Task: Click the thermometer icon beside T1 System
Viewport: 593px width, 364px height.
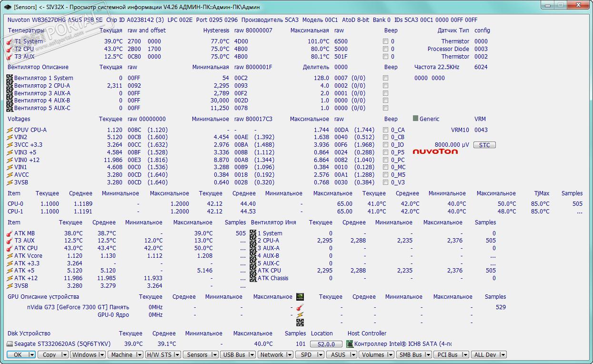Action: pos(10,41)
